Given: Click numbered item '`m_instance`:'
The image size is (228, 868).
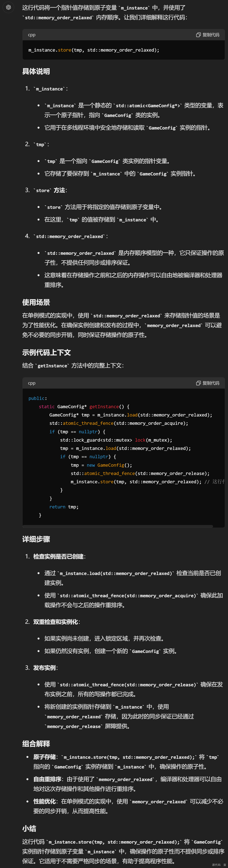Looking at the screenshot, I should click(50, 89).
